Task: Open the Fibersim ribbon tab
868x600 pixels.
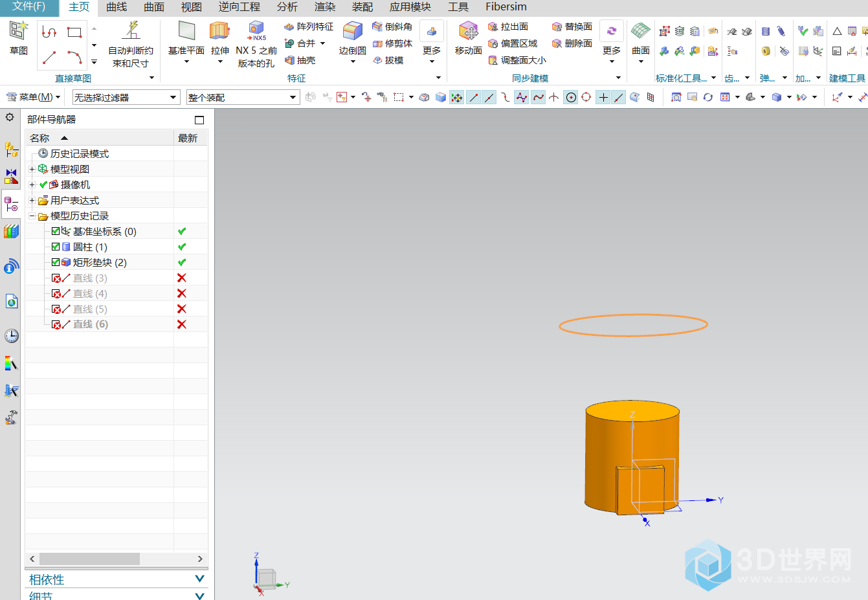Action: tap(506, 7)
